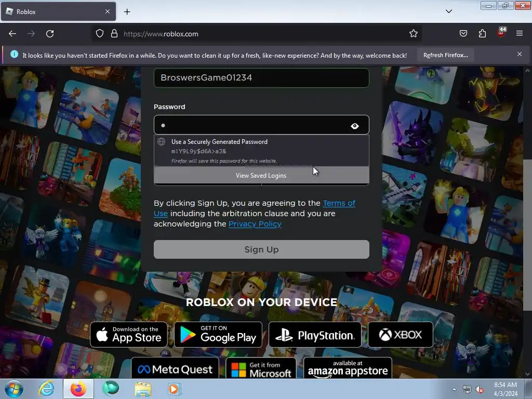Viewport: 532px width, 399px height.
Task: Launch Internet Explorer from taskbar
Action: [46, 389]
